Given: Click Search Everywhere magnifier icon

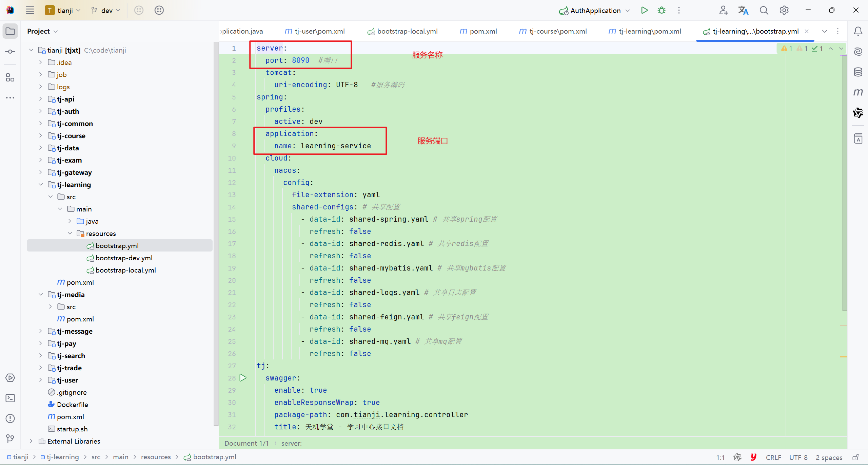Looking at the screenshot, I should pos(764,10).
